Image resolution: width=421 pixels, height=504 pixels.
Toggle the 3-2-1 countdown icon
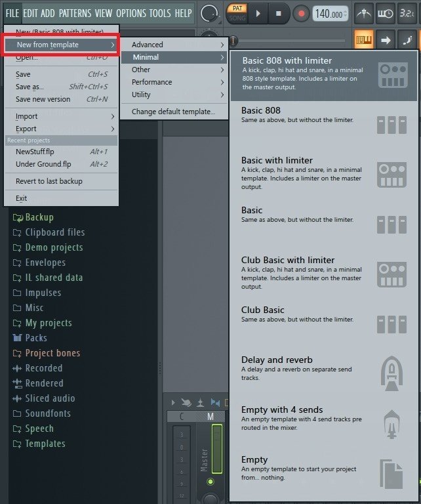point(407,14)
